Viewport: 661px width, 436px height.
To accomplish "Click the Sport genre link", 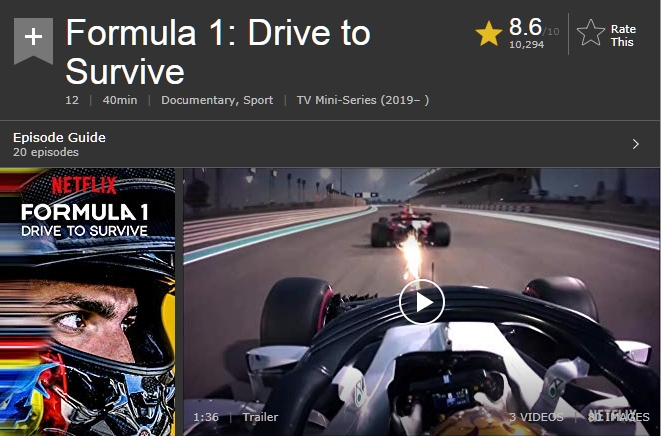I will point(258,100).
